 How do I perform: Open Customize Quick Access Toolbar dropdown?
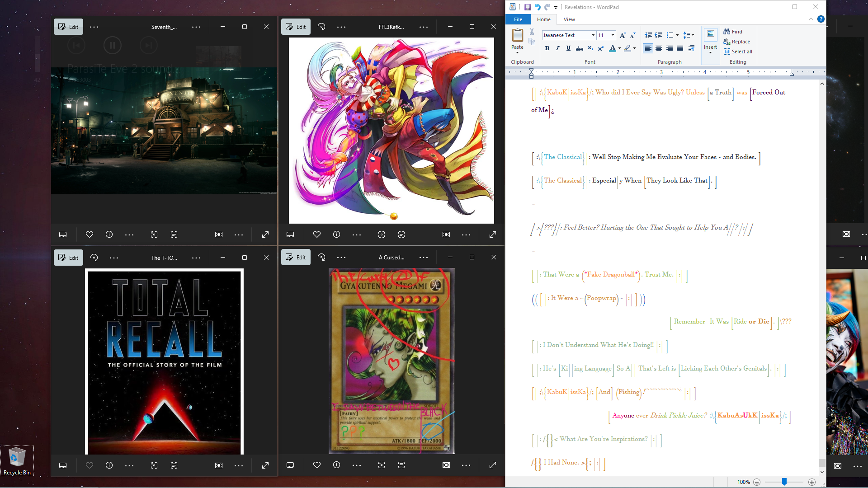point(556,8)
